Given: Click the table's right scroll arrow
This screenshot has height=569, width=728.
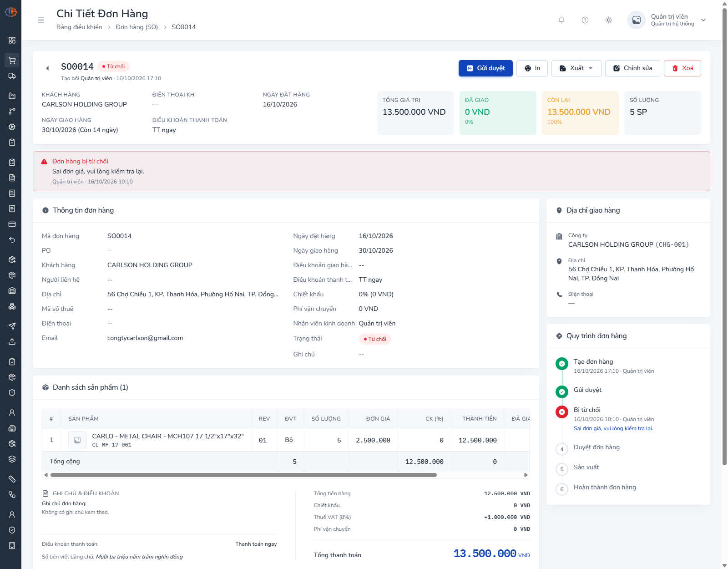Looking at the screenshot, I should coord(526,475).
